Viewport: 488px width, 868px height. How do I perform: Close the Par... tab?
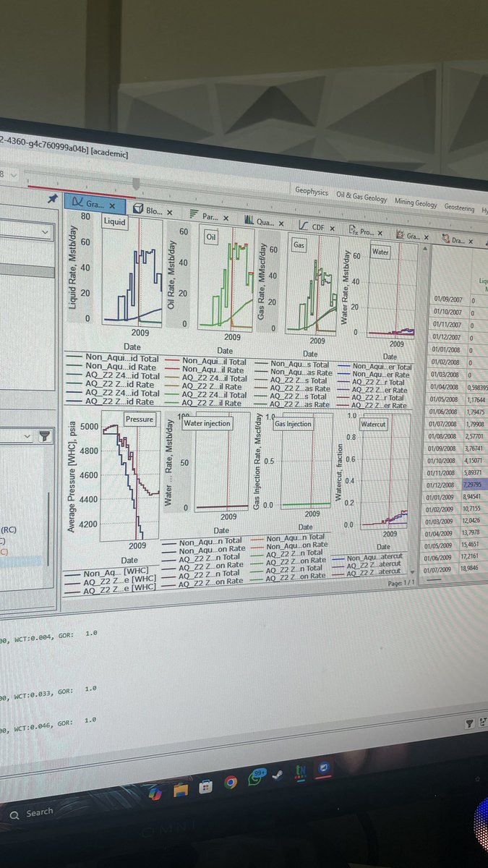tap(226, 218)
